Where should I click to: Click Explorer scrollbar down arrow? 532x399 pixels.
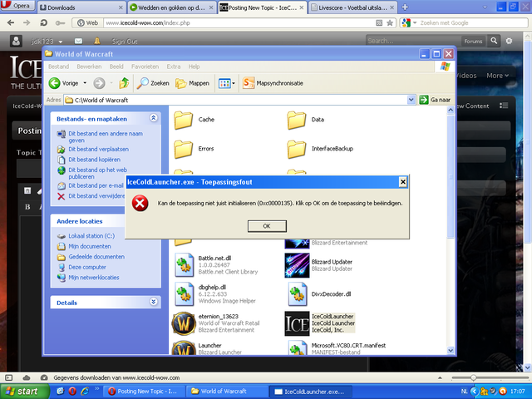(451, 351)
